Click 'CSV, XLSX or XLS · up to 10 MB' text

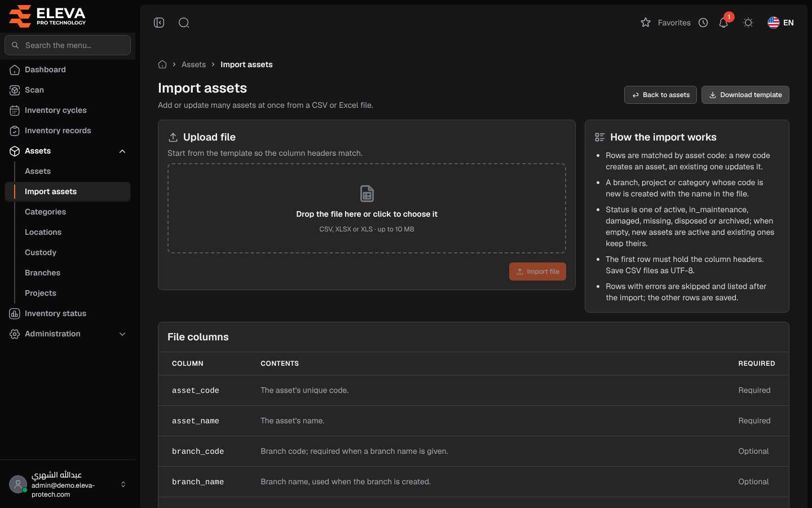(367, 229)
